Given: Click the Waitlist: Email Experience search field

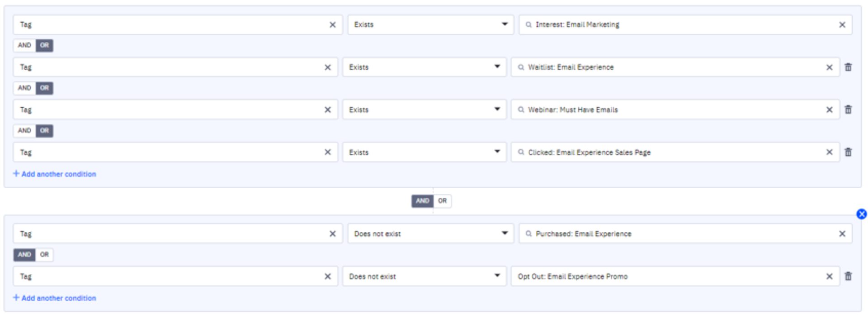Looking at the screenshot, I should [669, 67].
